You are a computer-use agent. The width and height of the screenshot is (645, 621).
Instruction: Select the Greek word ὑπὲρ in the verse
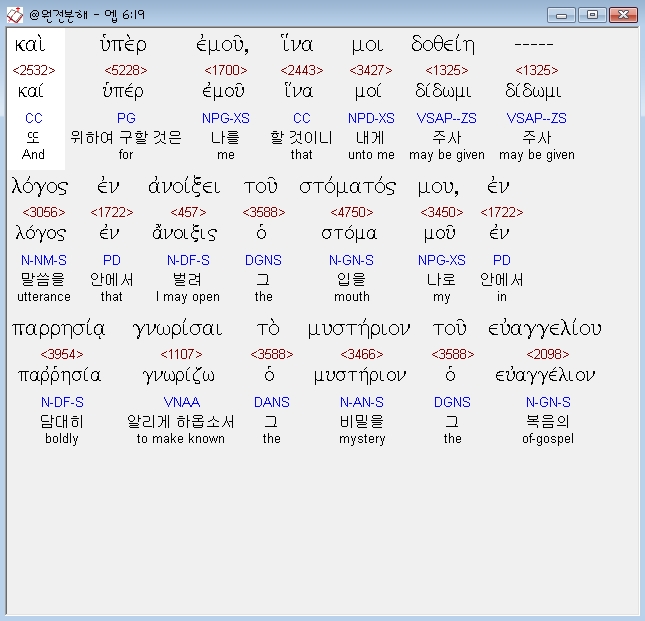click(123, 44)
